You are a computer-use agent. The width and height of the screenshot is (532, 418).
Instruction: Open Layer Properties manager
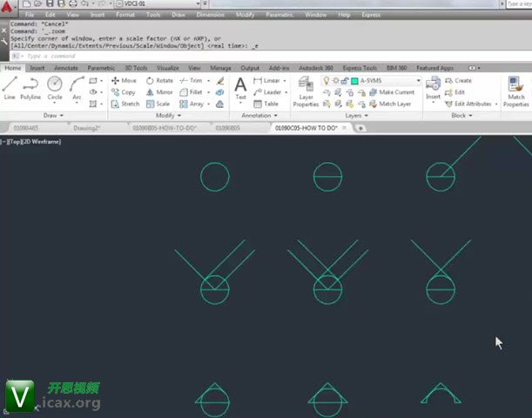click(306, 91)
